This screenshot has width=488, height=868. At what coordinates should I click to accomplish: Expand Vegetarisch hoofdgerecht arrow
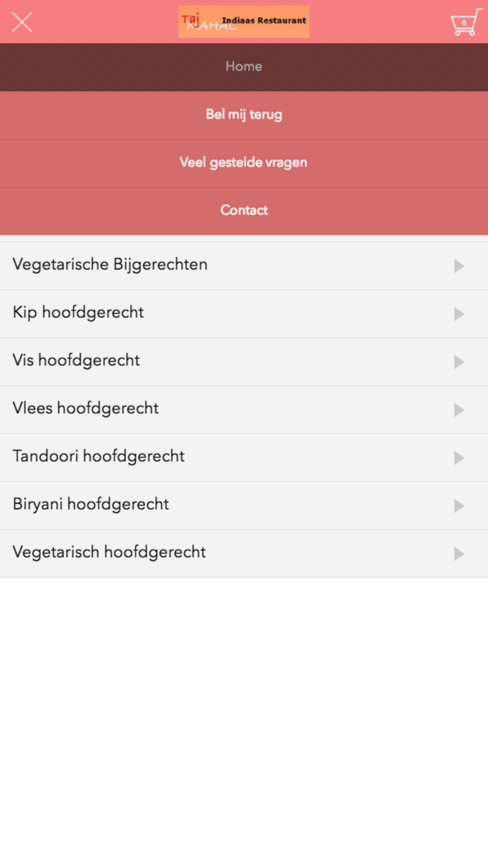[458, 553]
